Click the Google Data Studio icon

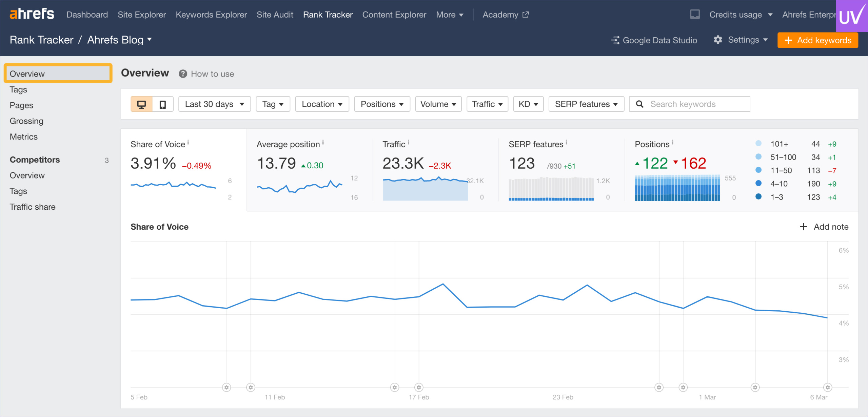[615, 40]
